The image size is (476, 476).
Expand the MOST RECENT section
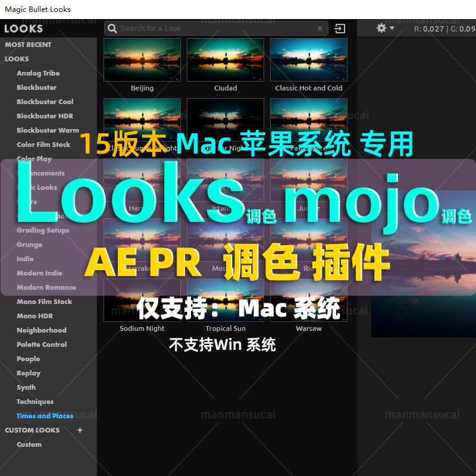[27, 44]
